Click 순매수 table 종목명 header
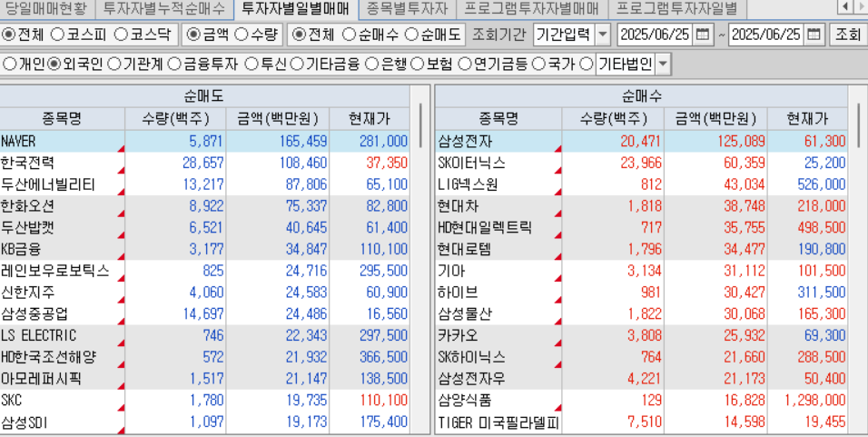868x437 pixels. [x=498, y=118]
